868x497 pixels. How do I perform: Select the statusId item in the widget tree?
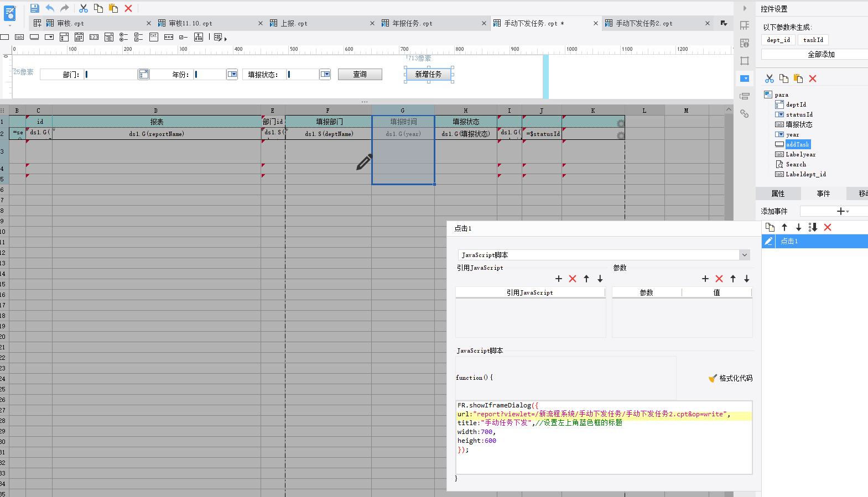799,114
